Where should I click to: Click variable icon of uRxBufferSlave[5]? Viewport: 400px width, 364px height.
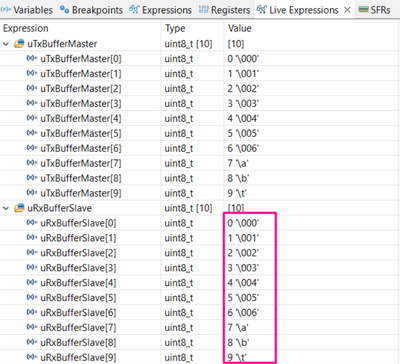31,297
